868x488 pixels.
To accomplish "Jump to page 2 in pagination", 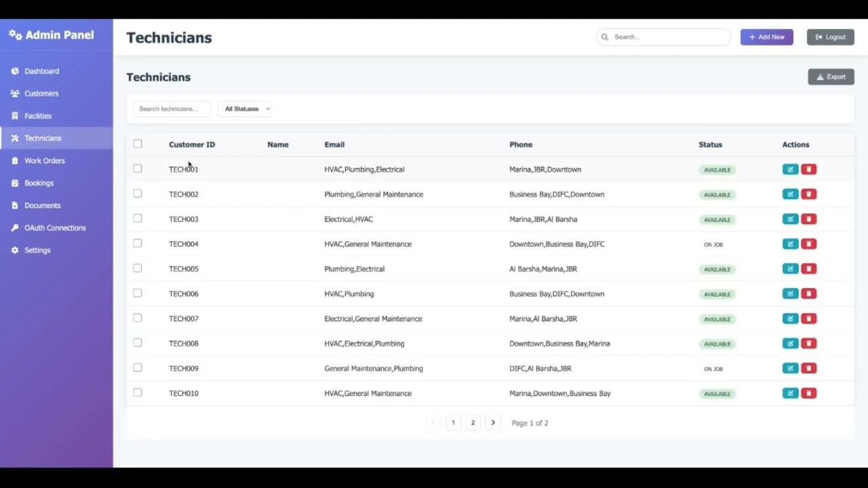I will (473, 423).
